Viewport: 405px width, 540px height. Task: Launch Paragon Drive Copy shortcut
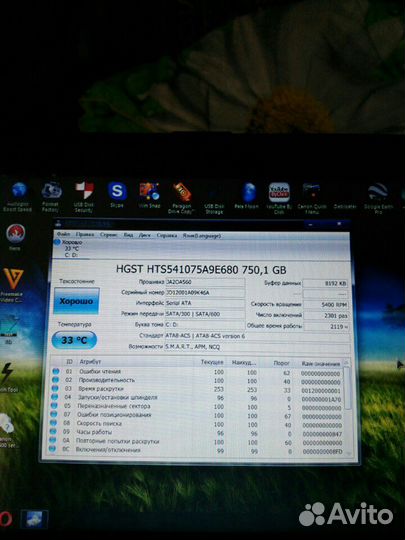click(182, 197)
